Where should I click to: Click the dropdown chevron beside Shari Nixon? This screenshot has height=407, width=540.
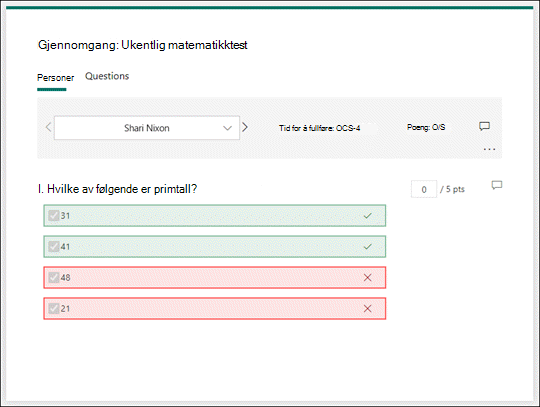(227, 128)
